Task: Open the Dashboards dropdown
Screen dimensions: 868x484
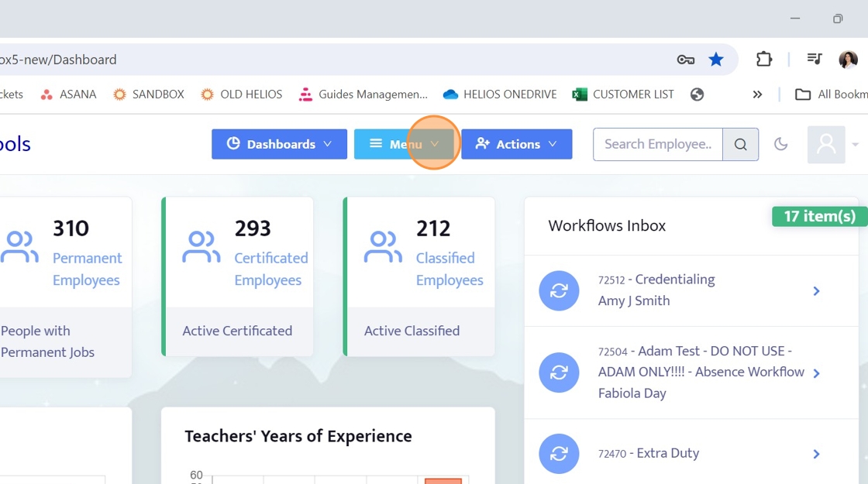Action: pos(279,144)
